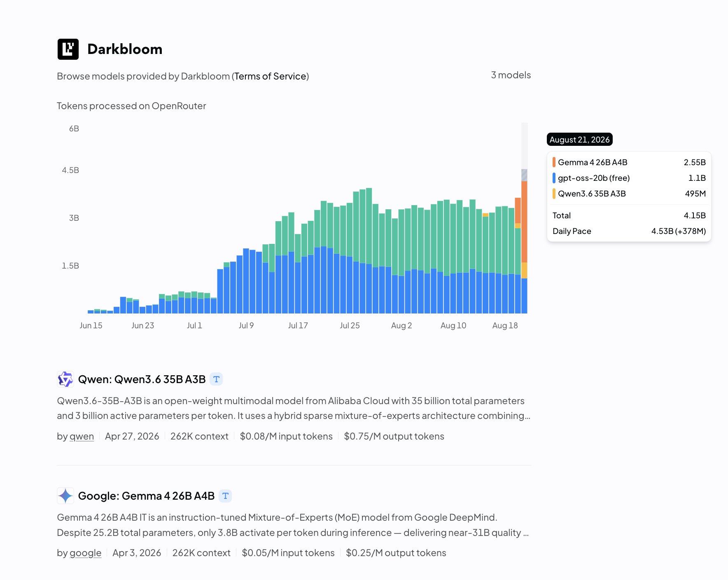
Task: Click the yellow Qwen3.6 35B A3B legend swatch
Action: pos(554,194)
